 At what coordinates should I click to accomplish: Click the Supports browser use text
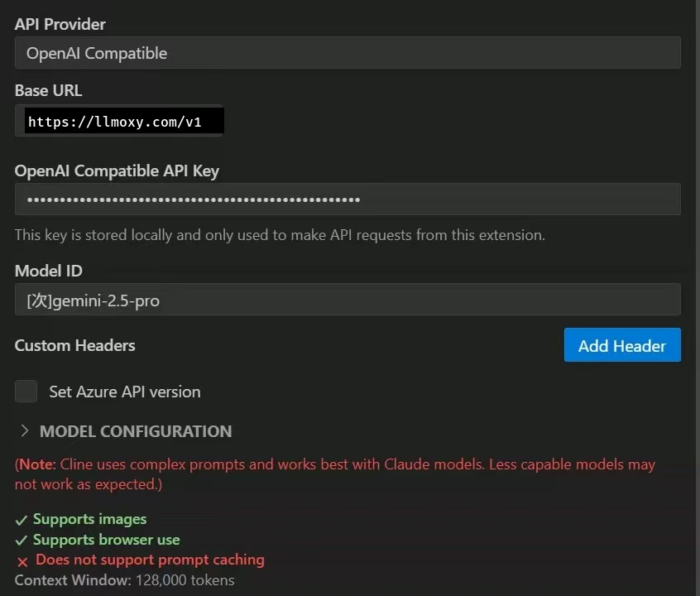coord(106,540)
